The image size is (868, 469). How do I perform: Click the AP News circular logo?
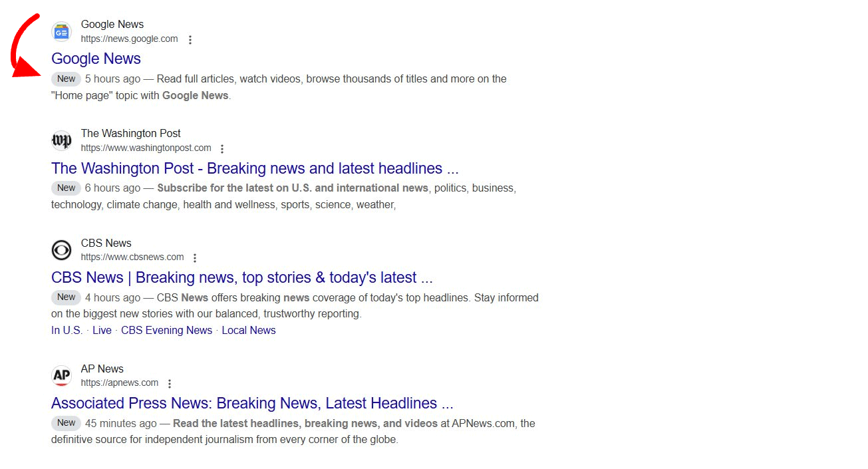pos(61,375)
